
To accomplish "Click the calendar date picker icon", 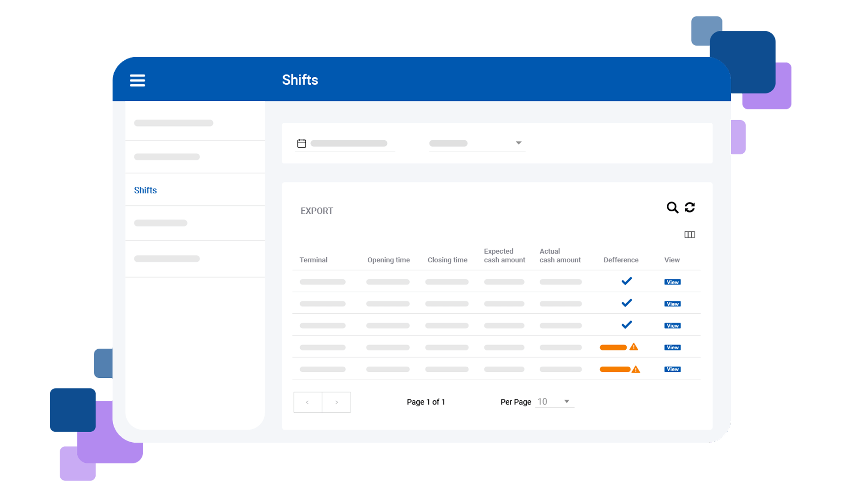I will pos(302,144).
